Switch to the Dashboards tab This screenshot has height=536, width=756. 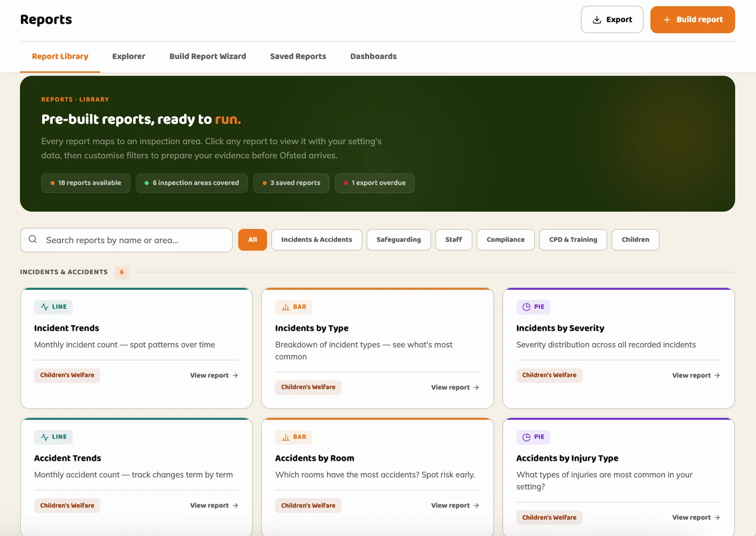point(373,56)
